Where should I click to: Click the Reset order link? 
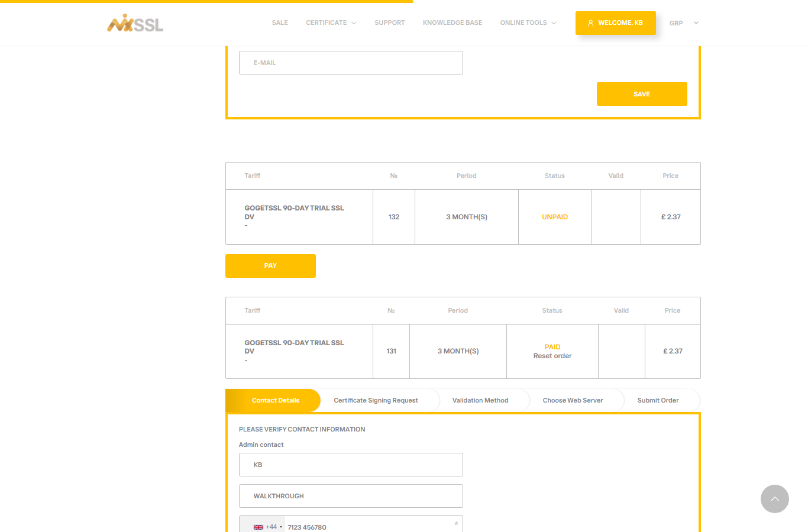(552, 356)
